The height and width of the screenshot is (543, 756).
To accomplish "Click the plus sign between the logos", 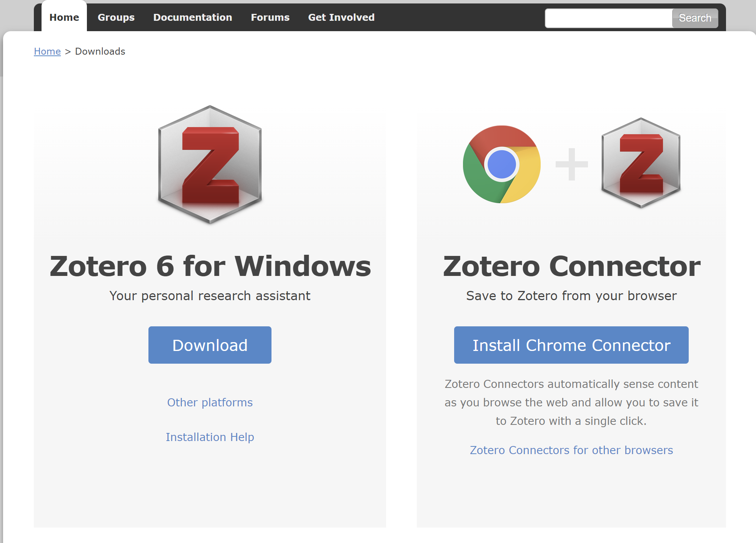I will (x=571, y=164).
